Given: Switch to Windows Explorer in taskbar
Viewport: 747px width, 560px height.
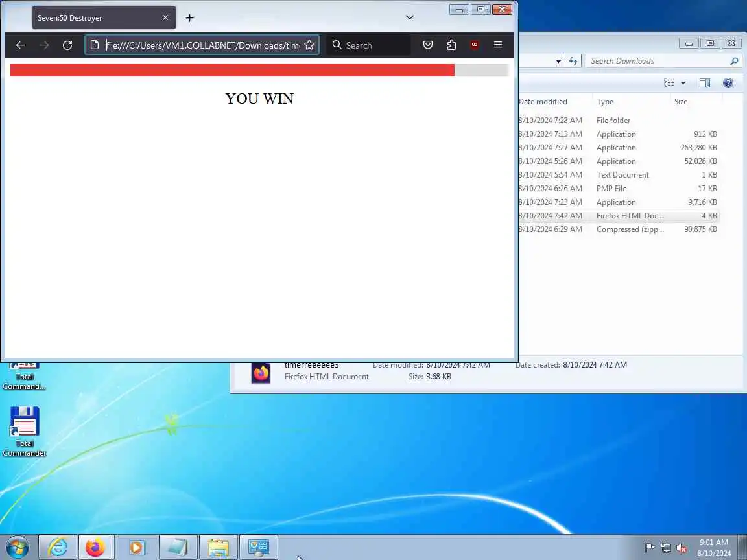Looking at the screenshot, I should [x=218, y=547].
